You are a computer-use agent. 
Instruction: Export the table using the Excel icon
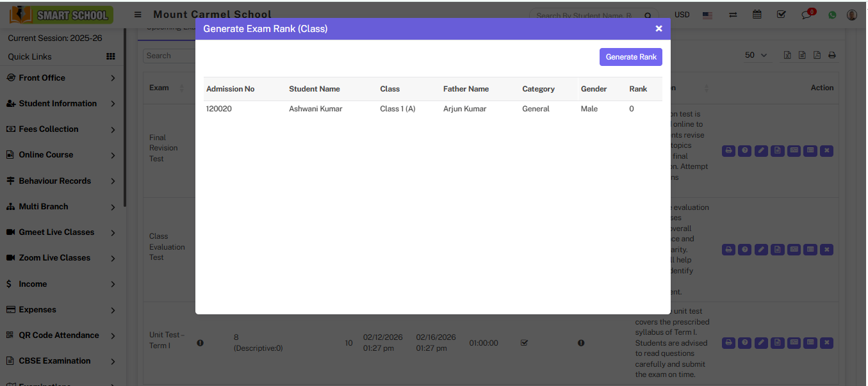tap(788, 56)
